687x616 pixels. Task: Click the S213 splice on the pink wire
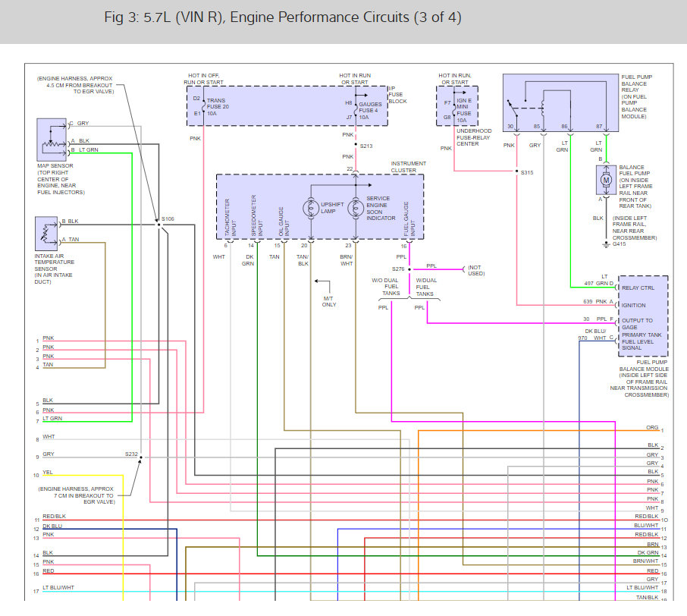pyautogui.click(x=355, y=146)
